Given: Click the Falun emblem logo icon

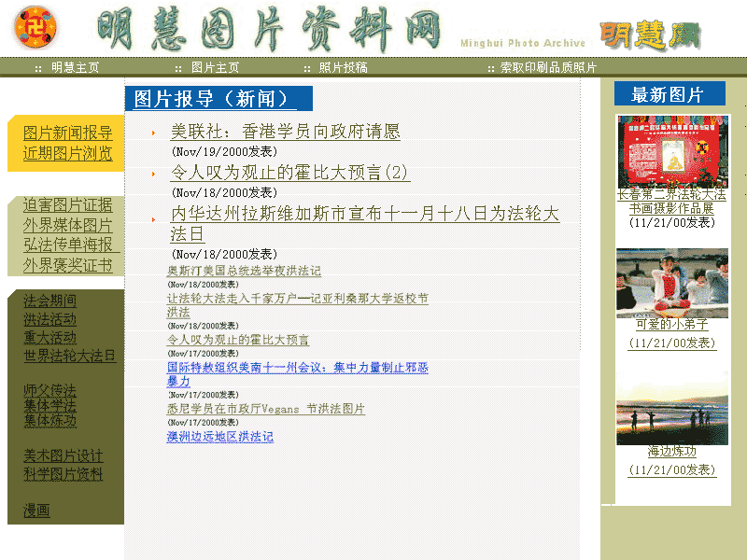Looking at the screenshot, I should coord(35,28).
